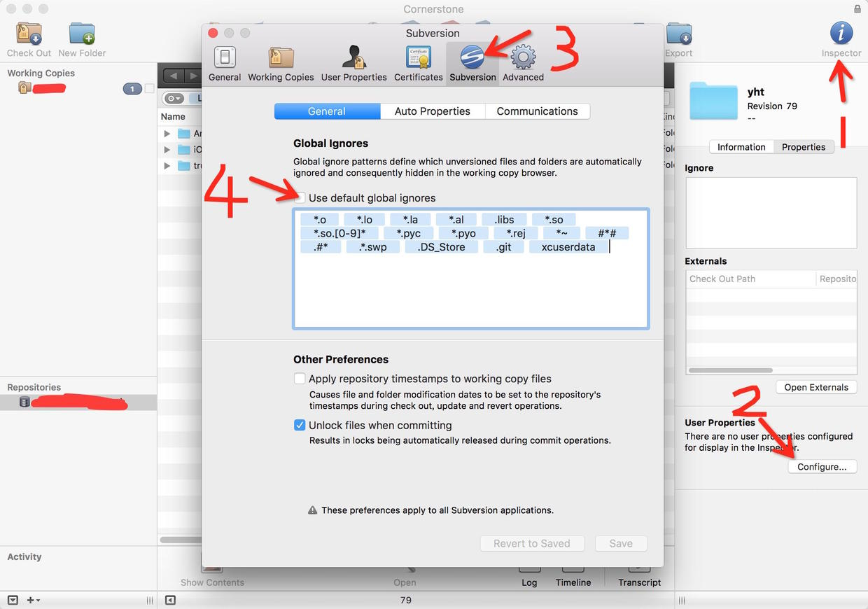Open the add (+) menu at bottom left
The height and width of the screenshot is (609, 868).
(33, 600)
